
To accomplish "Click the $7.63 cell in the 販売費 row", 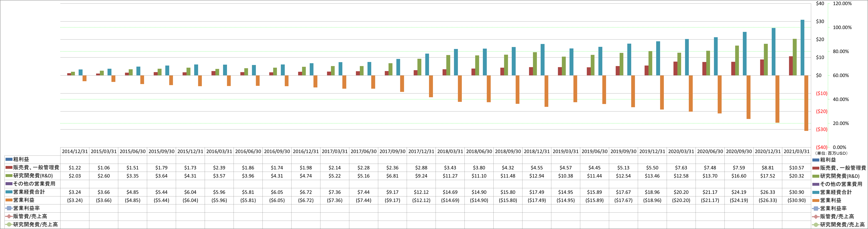I will click(681, 168).
